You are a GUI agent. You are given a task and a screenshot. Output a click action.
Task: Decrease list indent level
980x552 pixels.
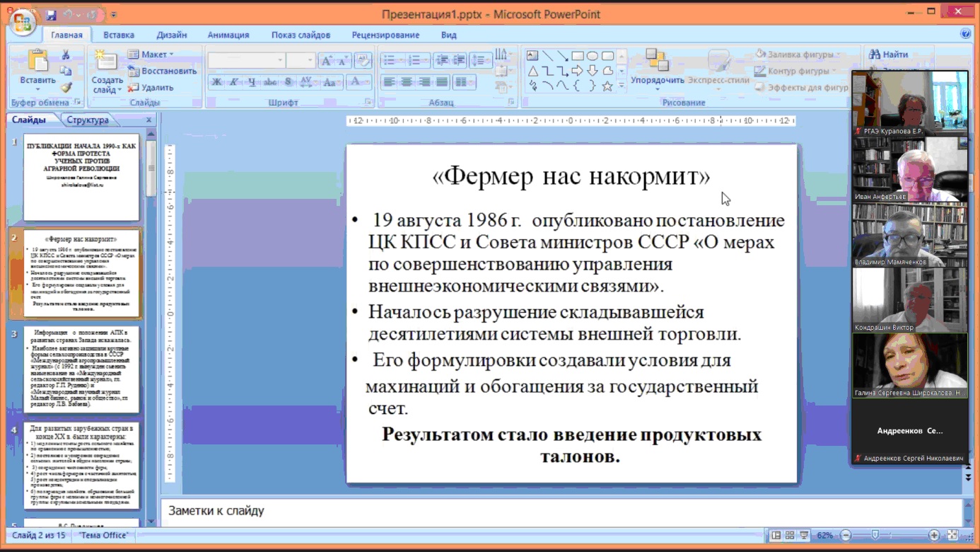pyautogui.click(x=442, y=61)
